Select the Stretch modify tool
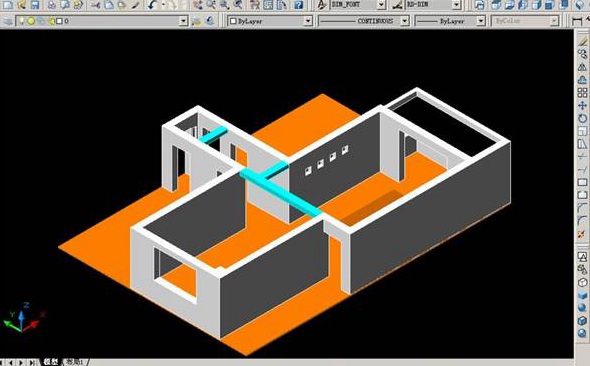 [x=582, y=144]
